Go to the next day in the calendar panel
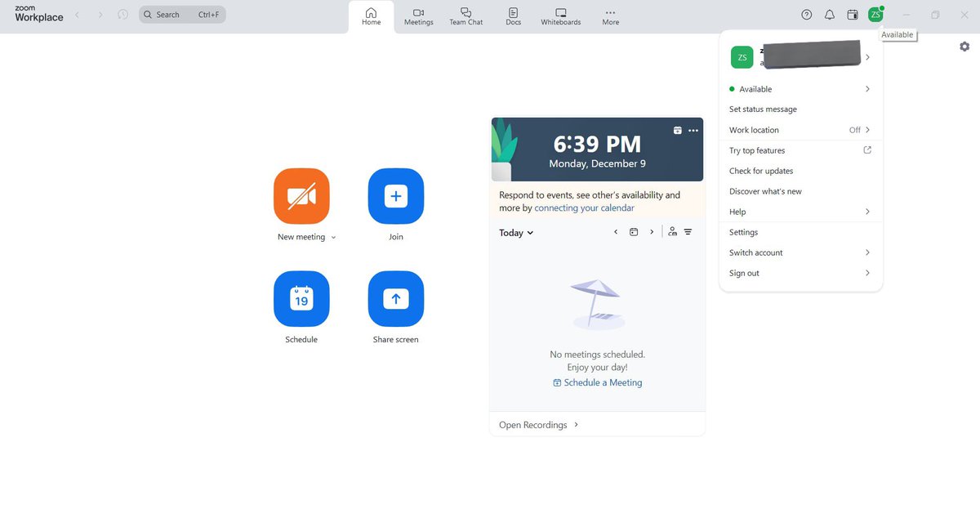Screen dimensions: 980x518 652,232
